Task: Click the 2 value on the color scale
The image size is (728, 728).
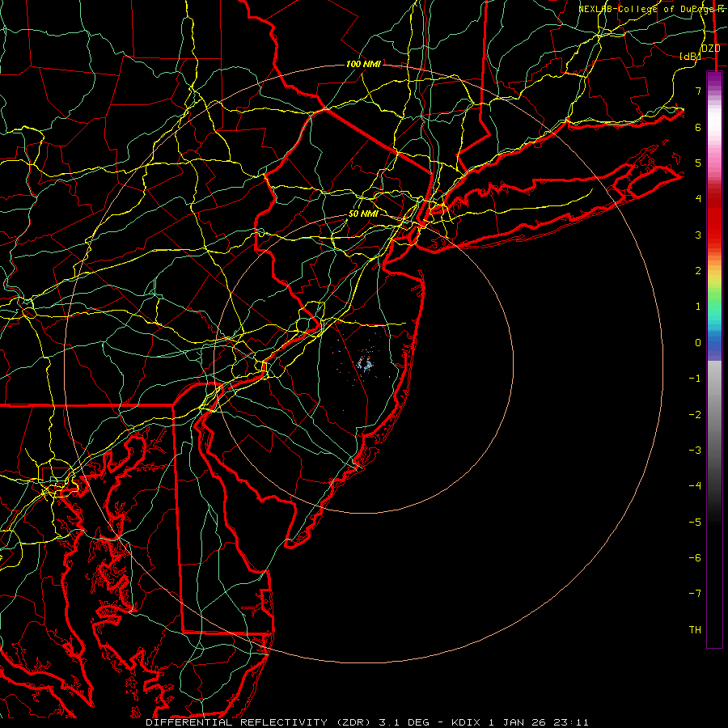Action: coord(698,271)
